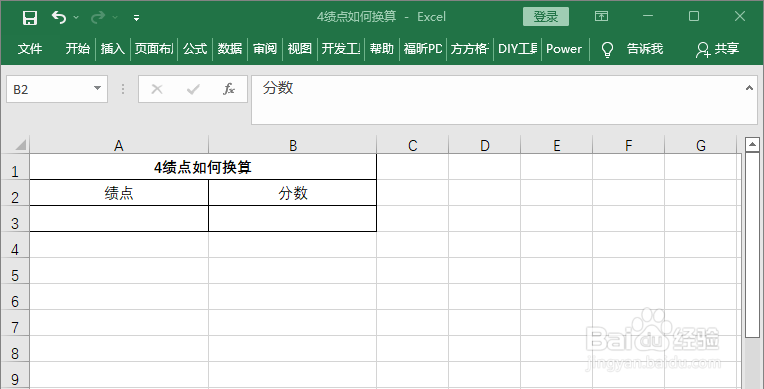This screenshot has height=389, width=764.
Task: Click the Insert Function fx icon
Action: tap(229, 89)
